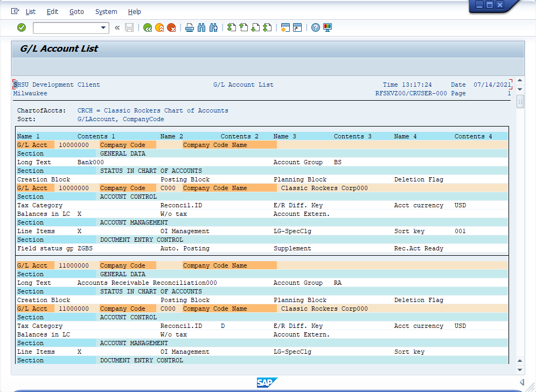Click the Customize Local Layout monitor icon
536x392 pixels.
tap(328, 27)
